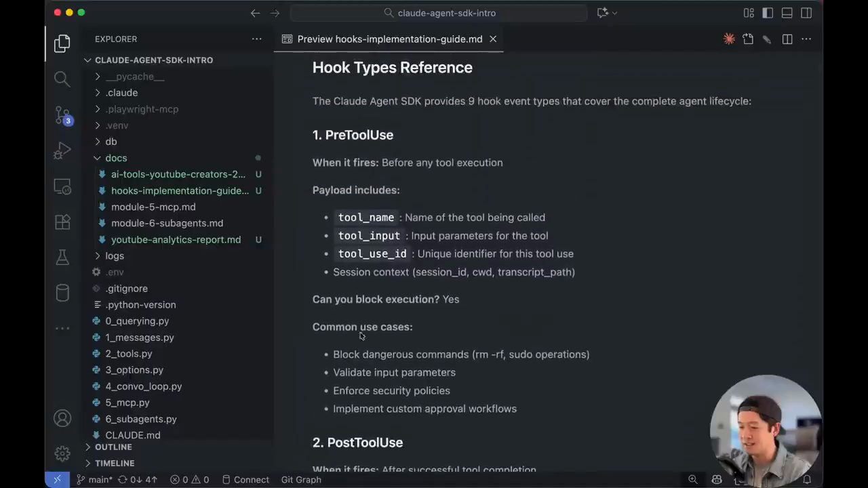This screenshot has height=488, width=868.
Task: Open editor More Actions menu
Action: (x=806, y=39)
